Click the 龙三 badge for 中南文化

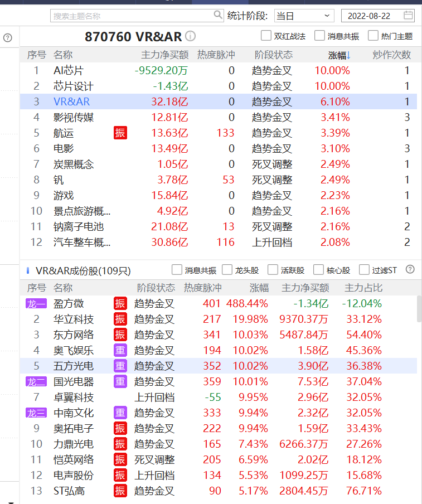point(36,413)
